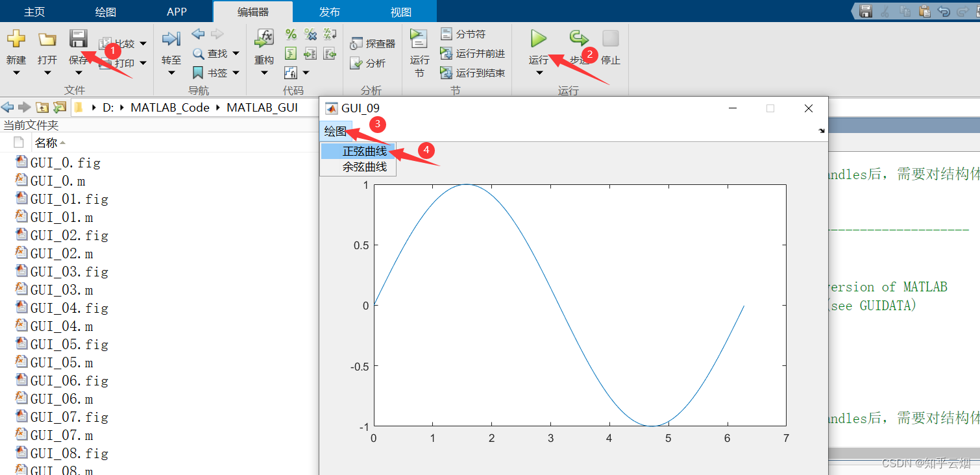Click MATLAB_GUI in the path bar

(x=262, y=108)
